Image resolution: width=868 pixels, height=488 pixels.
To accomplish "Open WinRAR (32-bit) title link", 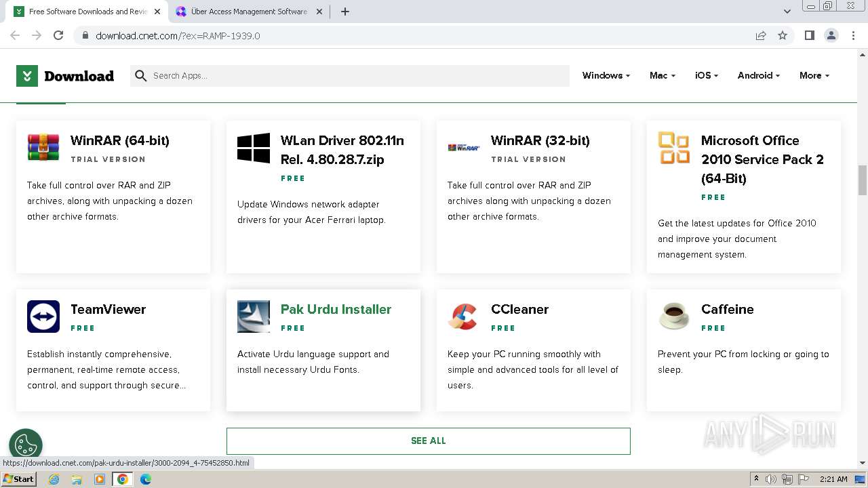I will pyautogui.click(x=540, y=140).
